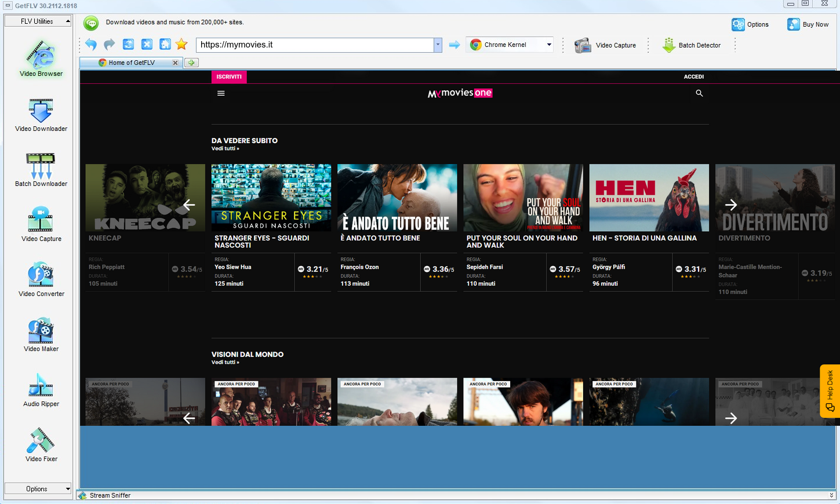Viewport: 840px width, 504px height.
Task: Open the Video Browser tool
Action: [41, 58]
